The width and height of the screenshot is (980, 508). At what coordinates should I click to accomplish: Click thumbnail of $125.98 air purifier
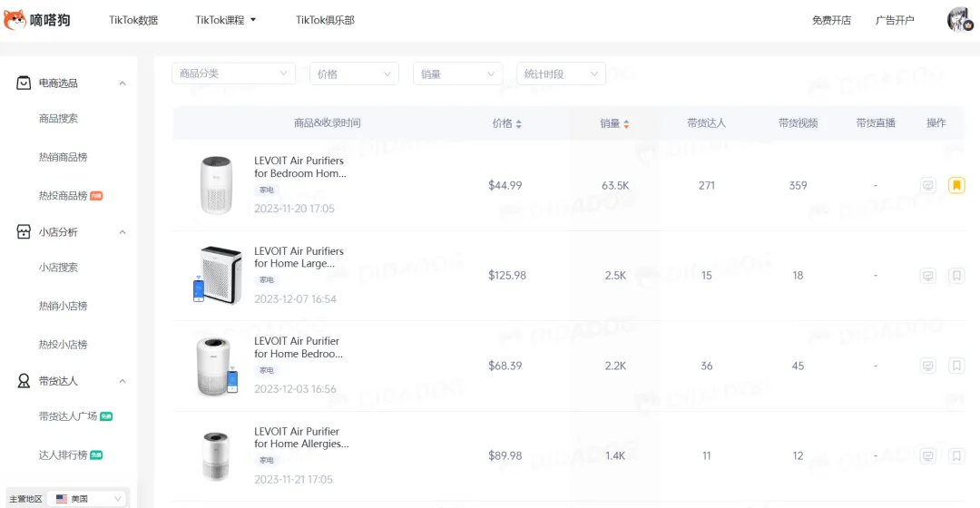tap(217, 275)
